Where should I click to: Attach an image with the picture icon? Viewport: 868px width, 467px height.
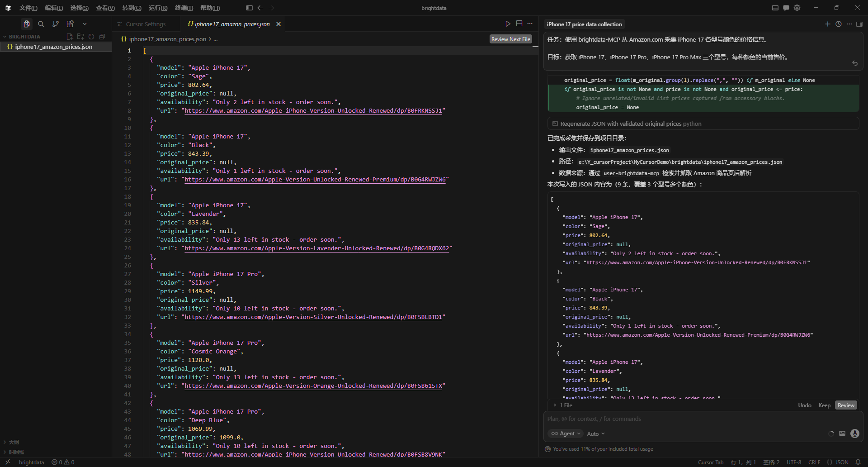[842, 434]
